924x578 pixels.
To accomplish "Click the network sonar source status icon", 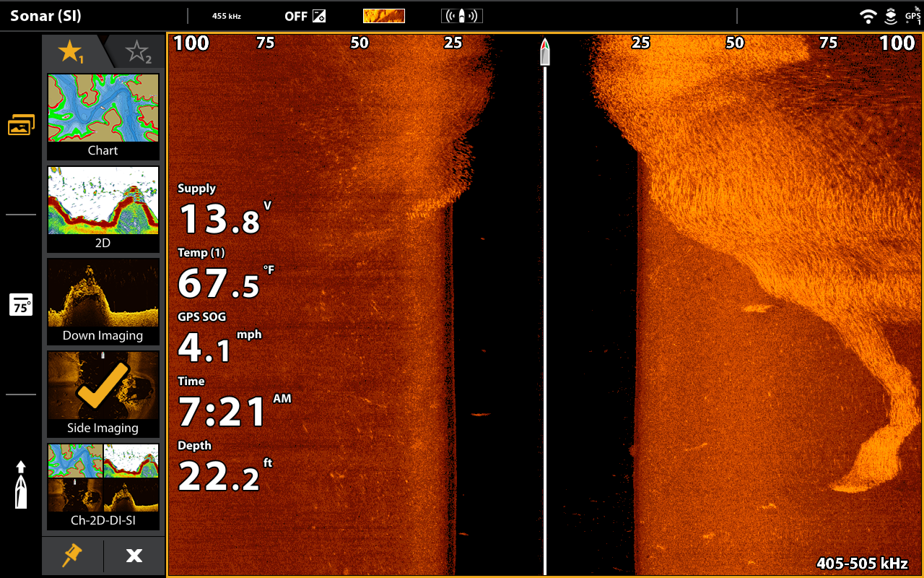I will click(x=891, y=16).
